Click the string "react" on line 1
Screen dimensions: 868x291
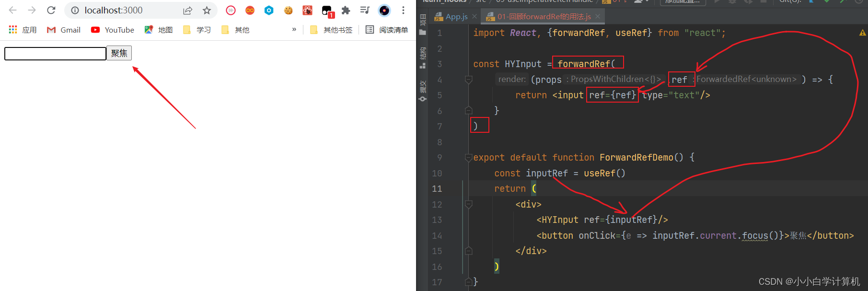point(702,33)
